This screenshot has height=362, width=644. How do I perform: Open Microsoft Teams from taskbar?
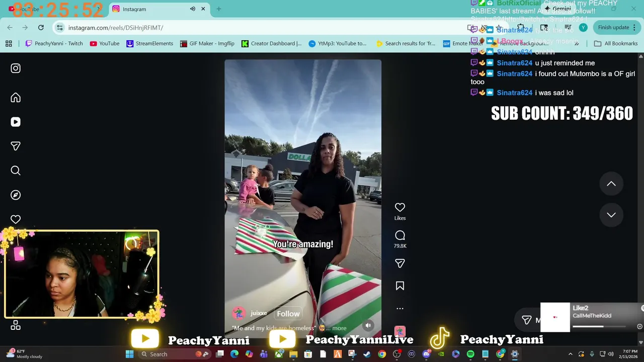coord(264,354)
